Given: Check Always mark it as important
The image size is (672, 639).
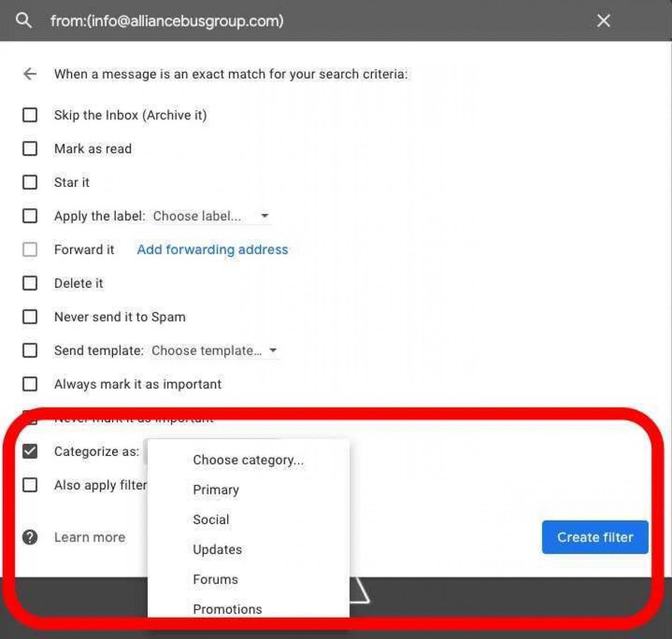Looking at the screenshot, I should [x=30, y=383].
